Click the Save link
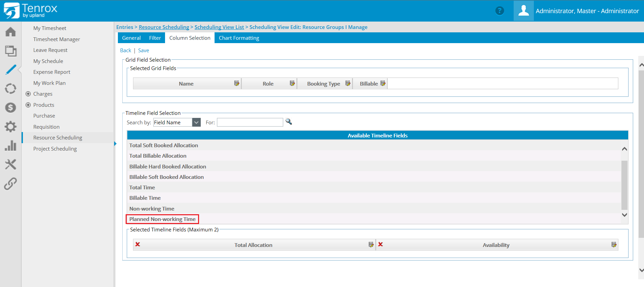This screenshot has height=287, width=644. coord(143,50)
